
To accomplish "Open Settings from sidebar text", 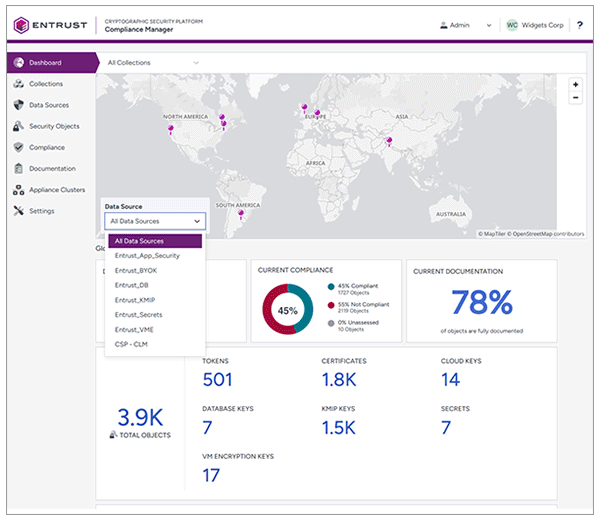I will click(x=42, y=211).
